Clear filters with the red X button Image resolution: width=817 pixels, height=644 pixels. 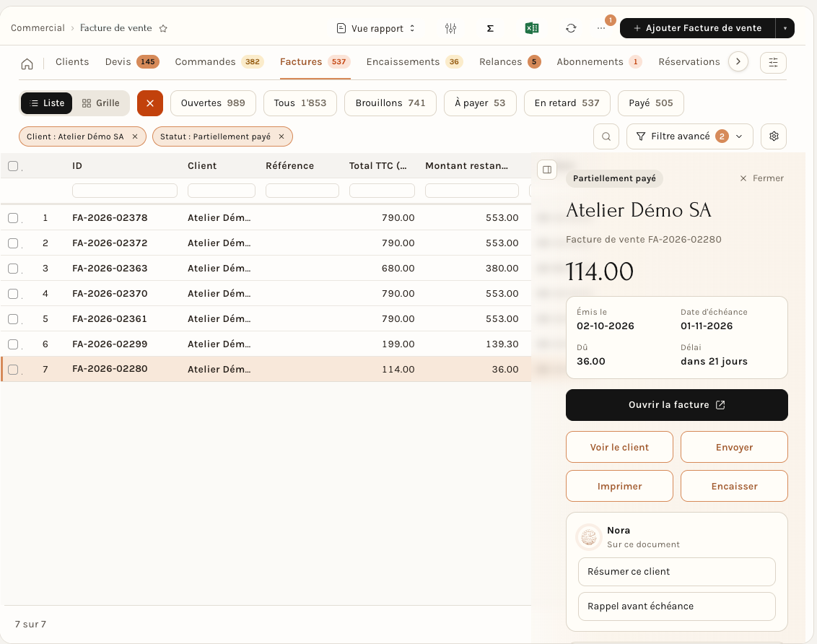tap(150, 103)
